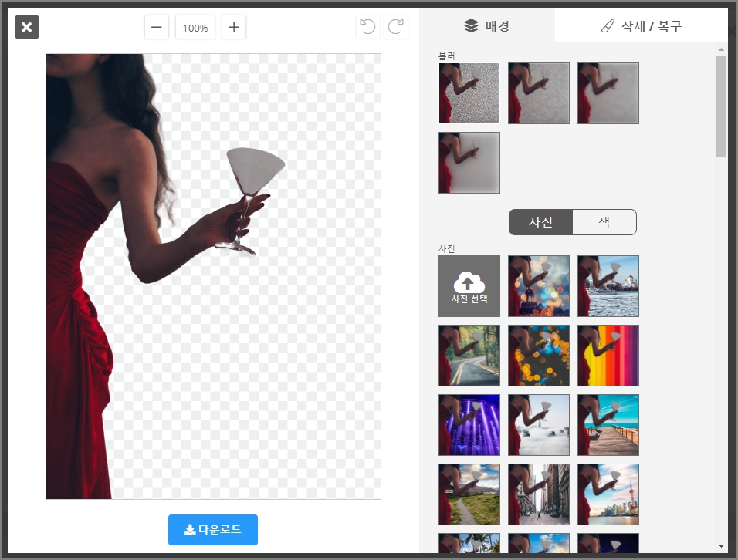The height and width of the screenshot is (560, 738).
Task: Choose the Eiffel Tower bokeh background
Action: click(x=538, y=286)
